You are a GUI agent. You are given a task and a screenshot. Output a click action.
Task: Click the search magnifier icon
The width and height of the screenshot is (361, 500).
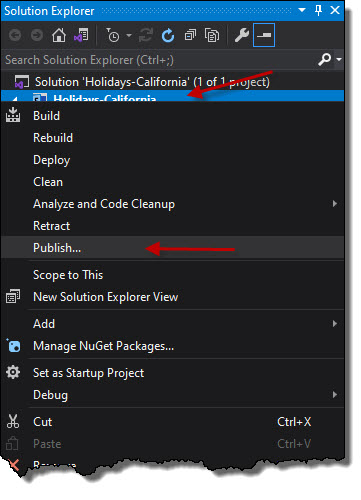click(324, 60)
